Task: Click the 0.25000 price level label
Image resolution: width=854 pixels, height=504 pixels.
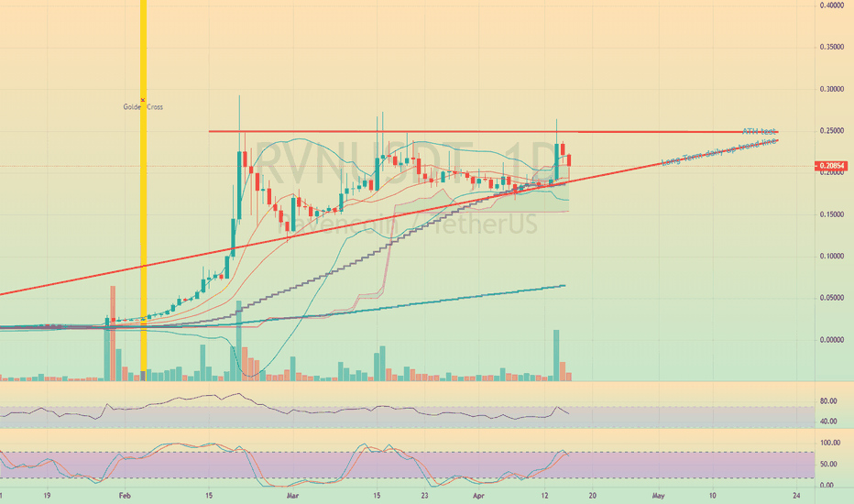Action: [x=832, y=131]
